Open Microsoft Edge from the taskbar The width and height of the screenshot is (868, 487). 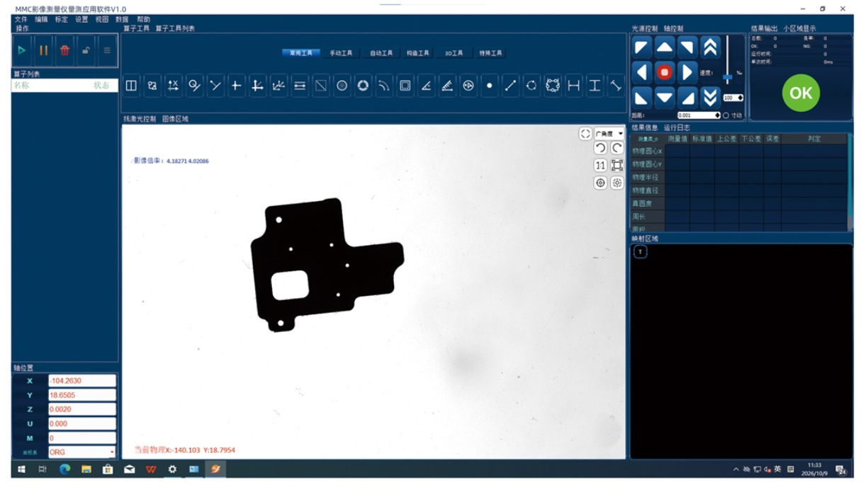point(64,469)
